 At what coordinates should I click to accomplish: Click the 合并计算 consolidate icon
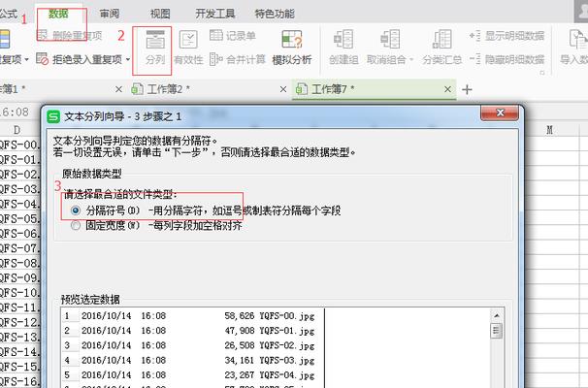click(216, 59)
